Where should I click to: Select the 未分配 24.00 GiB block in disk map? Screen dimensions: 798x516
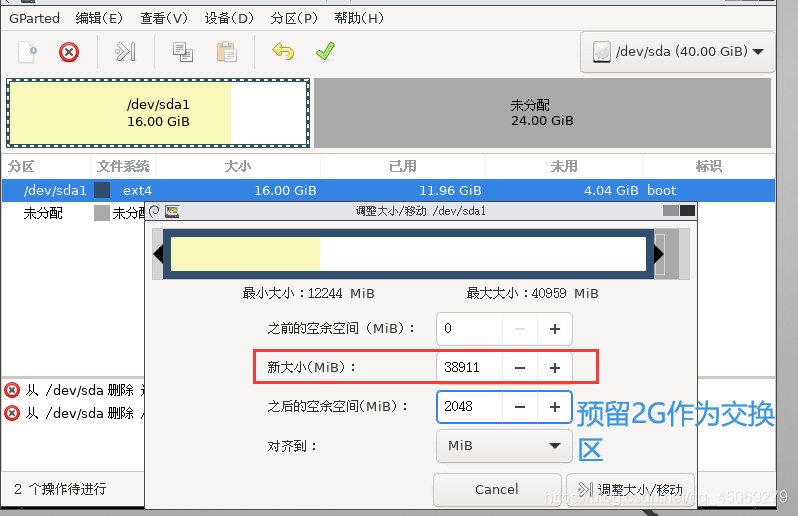pyautogui.click(x=542, y=113)
